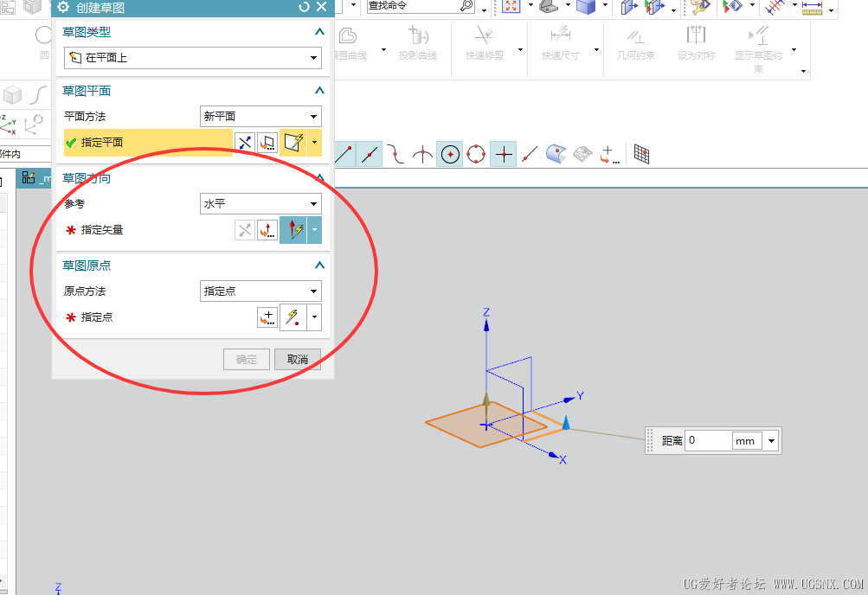Image resolution: width=868 pixels, height=595 pixels.
Task: Open the origin method dropdown '指定点'
Action: click(x=260, y=291)
